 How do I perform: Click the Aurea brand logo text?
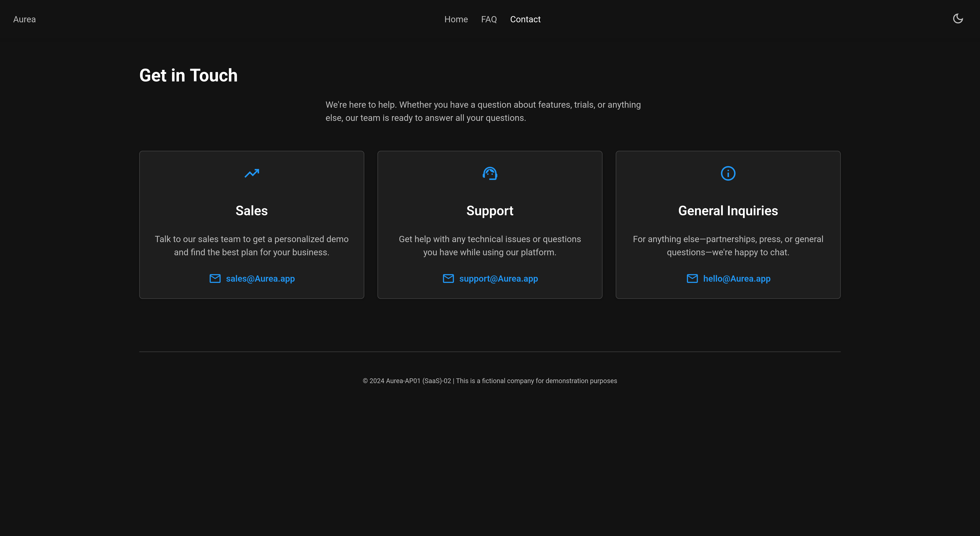(24, 19)
